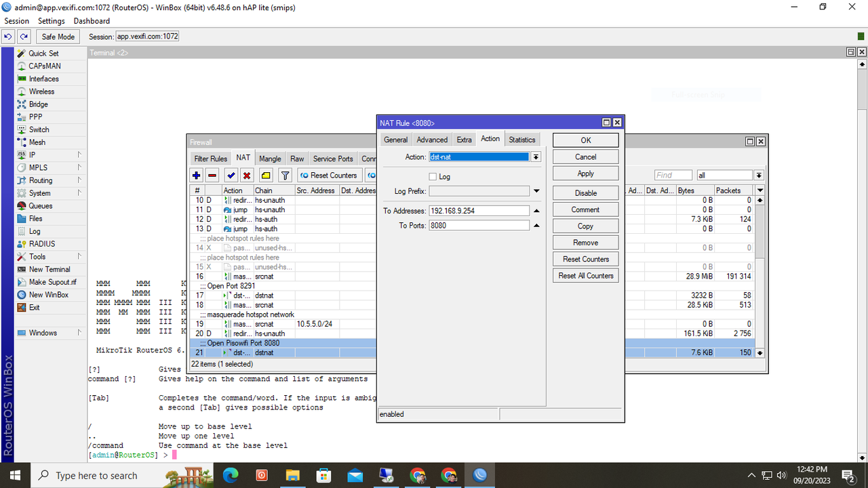The image size is (868, 488).
Task: Enable rule with the blue checkmark icon
Action: pos(231,176)
